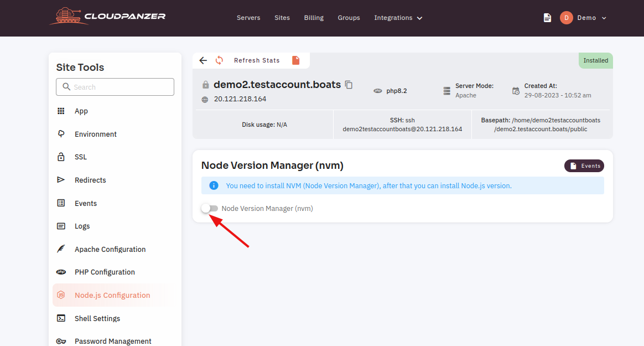The width and height of the screenshot is (644, 346).
Task: Click the Site Tools heading
Action: pos(80,68)
